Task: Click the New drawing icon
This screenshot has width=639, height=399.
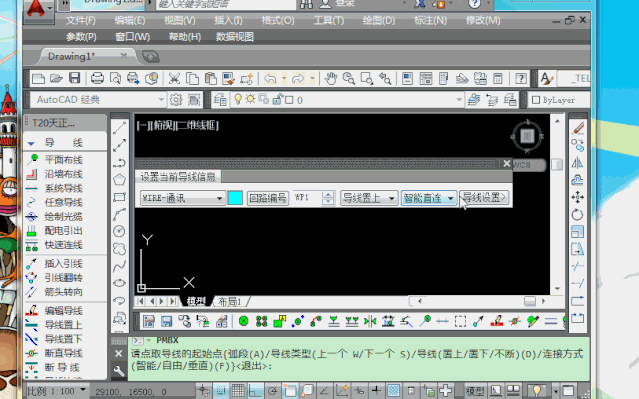Action: tap(38, 78)
